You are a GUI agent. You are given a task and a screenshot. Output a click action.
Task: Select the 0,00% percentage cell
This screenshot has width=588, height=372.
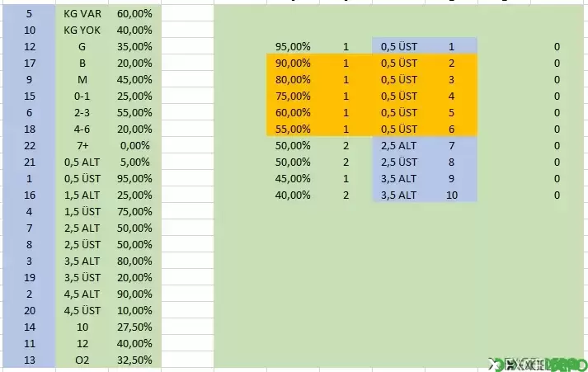[134, 145]
